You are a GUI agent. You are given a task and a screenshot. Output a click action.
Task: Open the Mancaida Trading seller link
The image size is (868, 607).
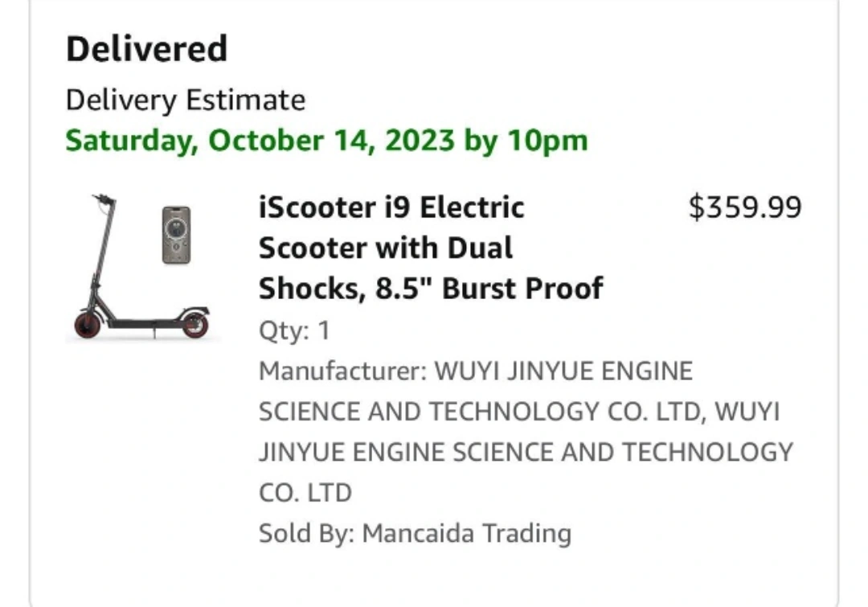coord(467,533)
